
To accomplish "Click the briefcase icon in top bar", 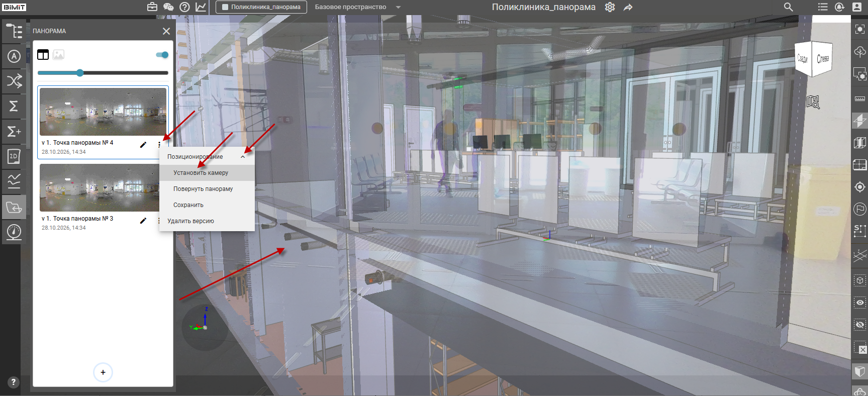I will coord(152,7).
